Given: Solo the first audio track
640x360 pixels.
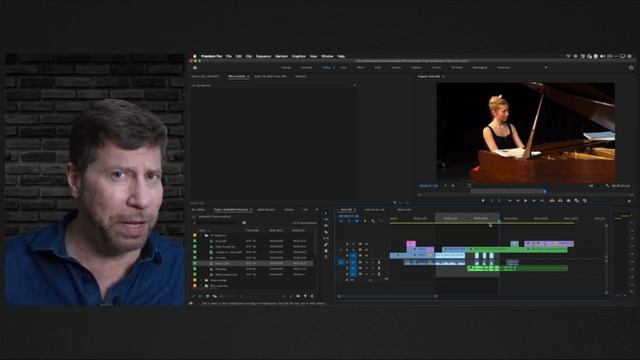Looking at the screenshot, I should (x=372, y=262).
